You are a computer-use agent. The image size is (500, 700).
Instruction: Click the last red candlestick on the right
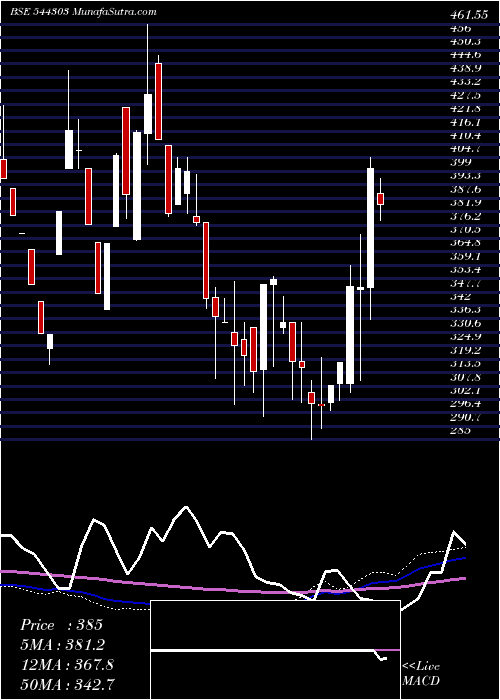coord(380,199)
